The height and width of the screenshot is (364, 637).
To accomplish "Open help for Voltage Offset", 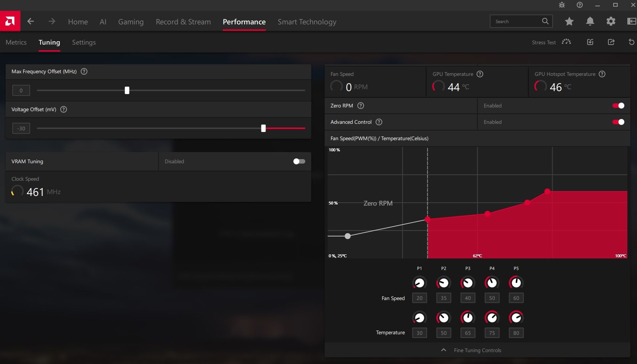I will (64, 109).
